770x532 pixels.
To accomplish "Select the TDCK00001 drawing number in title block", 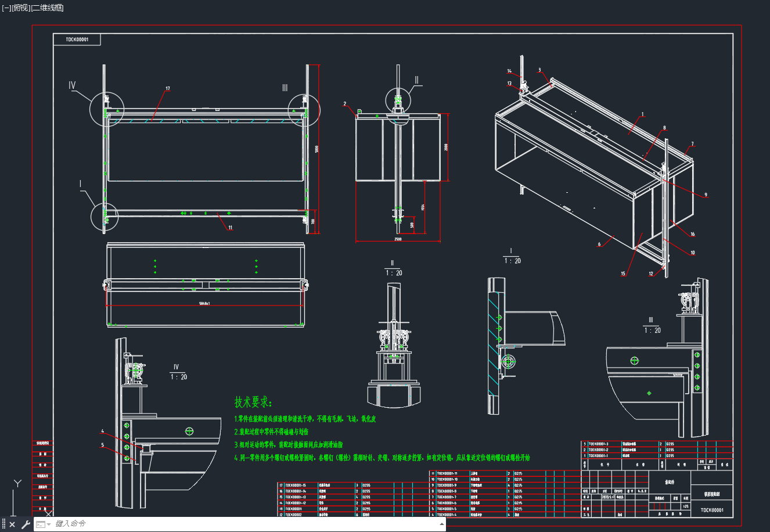I will 712,511.
